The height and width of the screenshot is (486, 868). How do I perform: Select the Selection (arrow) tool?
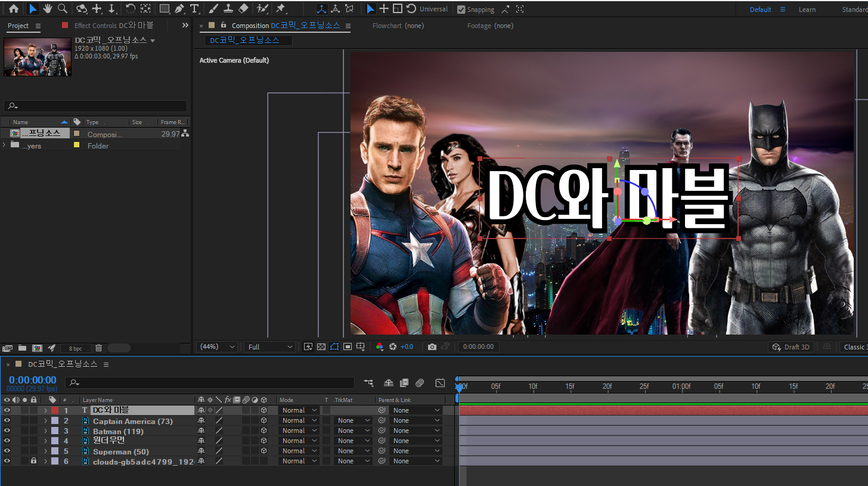[x=33, y=9]
